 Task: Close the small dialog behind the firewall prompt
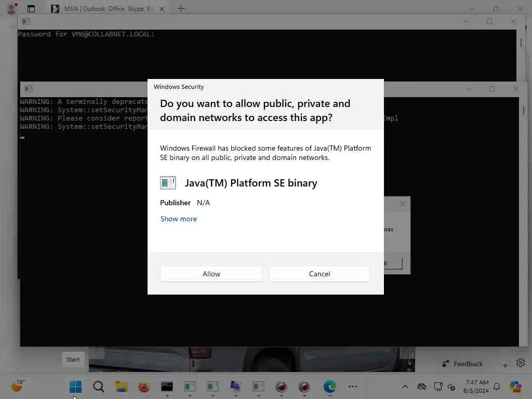coord(402,204)
